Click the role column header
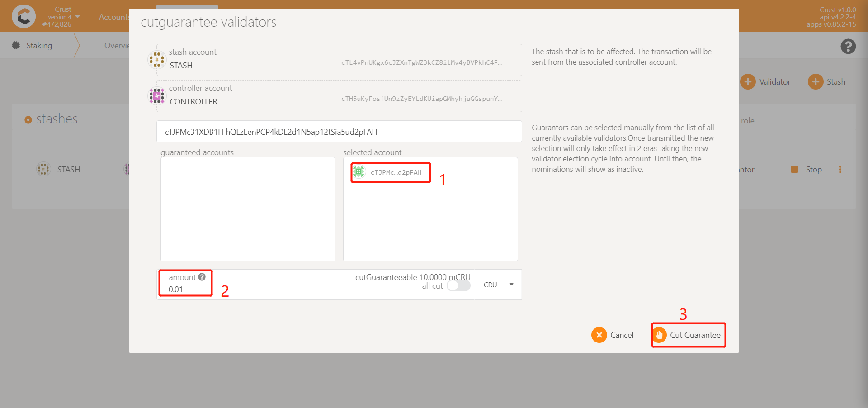This screenshot has height=408, width=868. 747,121
